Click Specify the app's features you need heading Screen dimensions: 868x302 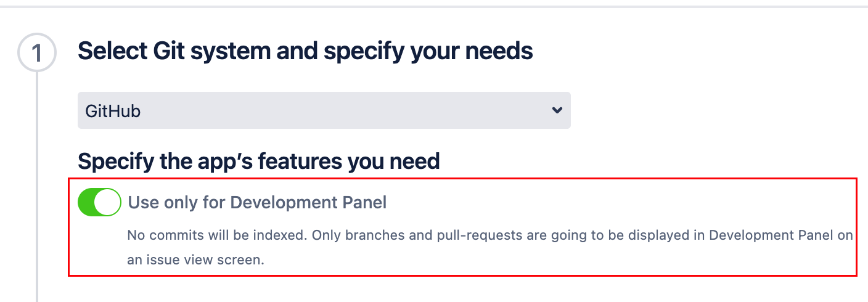pos(259,161)
